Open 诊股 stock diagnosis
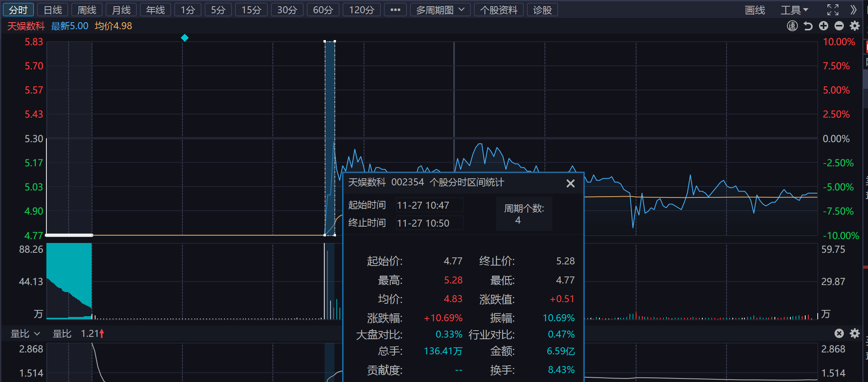 (x=542, y=10)
